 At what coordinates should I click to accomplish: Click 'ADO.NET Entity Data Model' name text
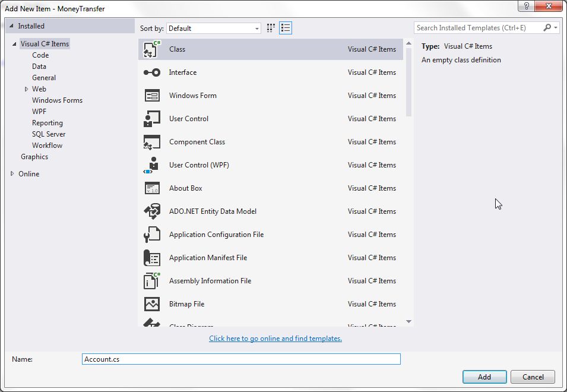[213, 211]
